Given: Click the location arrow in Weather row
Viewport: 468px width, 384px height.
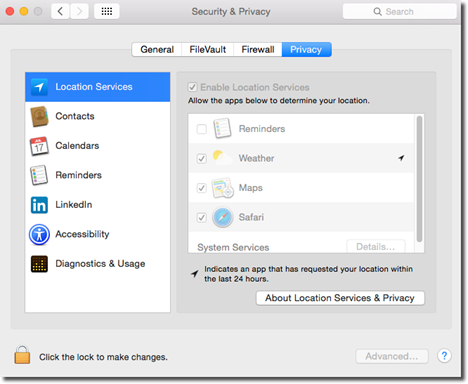Looking at the screenshot, I should [x=401, y=158].
